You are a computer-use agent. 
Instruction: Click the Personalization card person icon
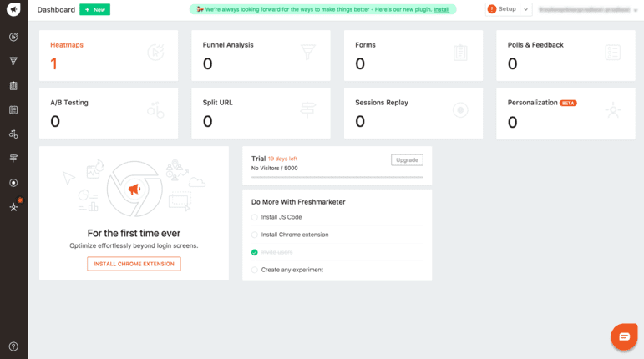tap(613, 110)
